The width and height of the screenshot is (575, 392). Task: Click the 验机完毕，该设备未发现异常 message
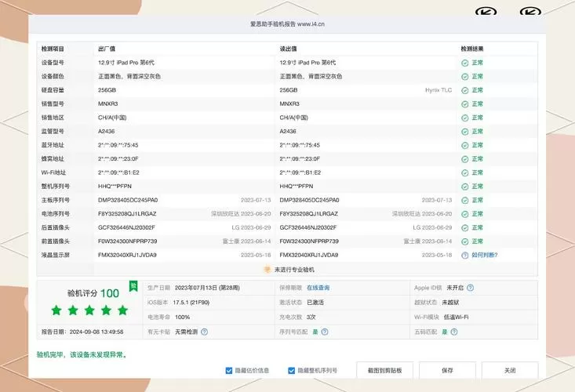click(82, 354)
